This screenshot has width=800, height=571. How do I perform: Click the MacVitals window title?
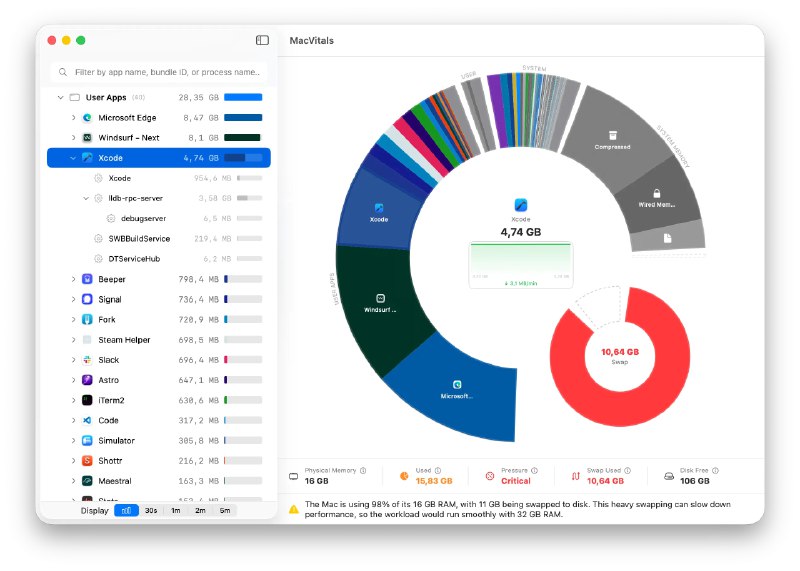(311, 40)
